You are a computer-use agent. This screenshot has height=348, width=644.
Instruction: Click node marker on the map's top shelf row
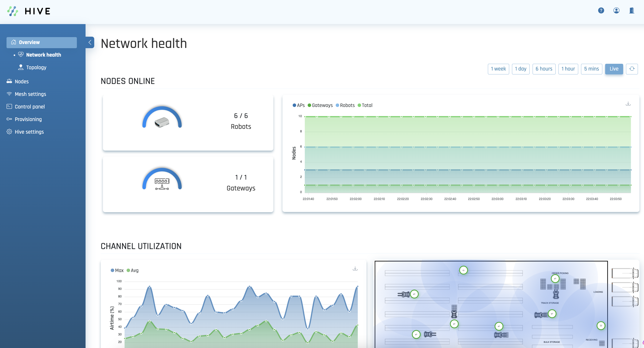(464, 270)
